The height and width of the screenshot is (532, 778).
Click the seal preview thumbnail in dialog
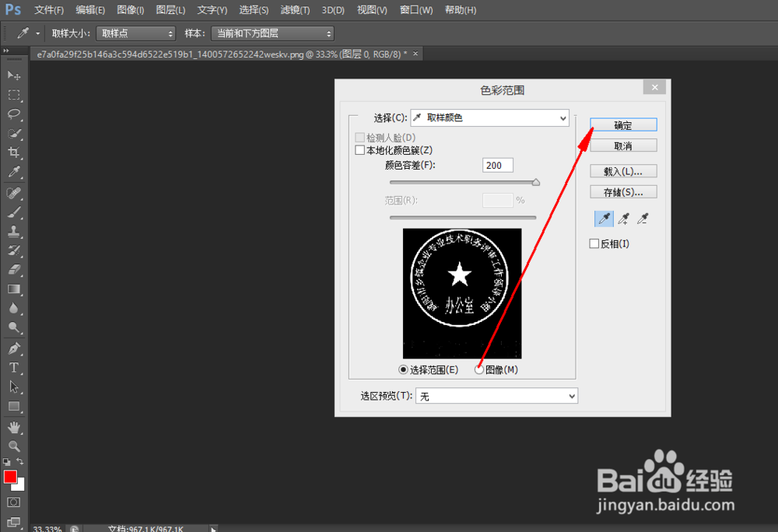462,293
